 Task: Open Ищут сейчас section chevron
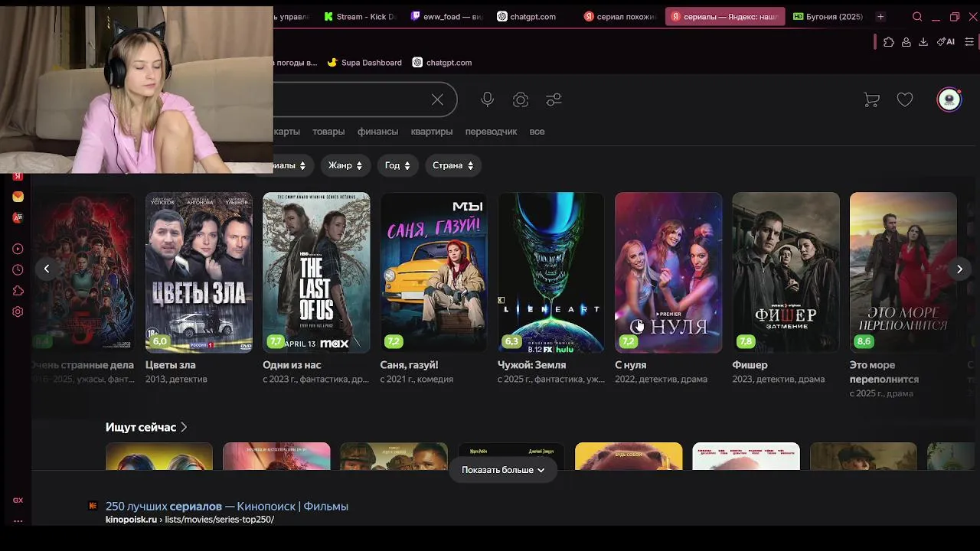[184, 427]
